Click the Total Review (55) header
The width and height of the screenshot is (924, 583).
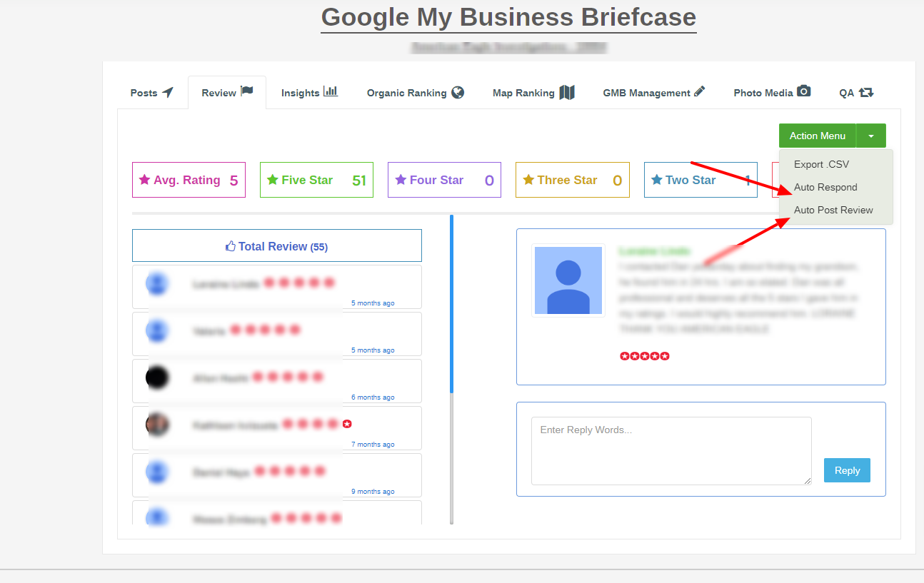(x=277, y=245)
